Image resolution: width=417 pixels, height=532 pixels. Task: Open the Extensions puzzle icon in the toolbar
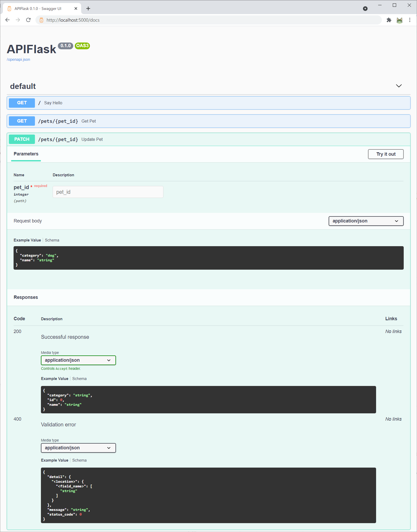click(389, 20)
